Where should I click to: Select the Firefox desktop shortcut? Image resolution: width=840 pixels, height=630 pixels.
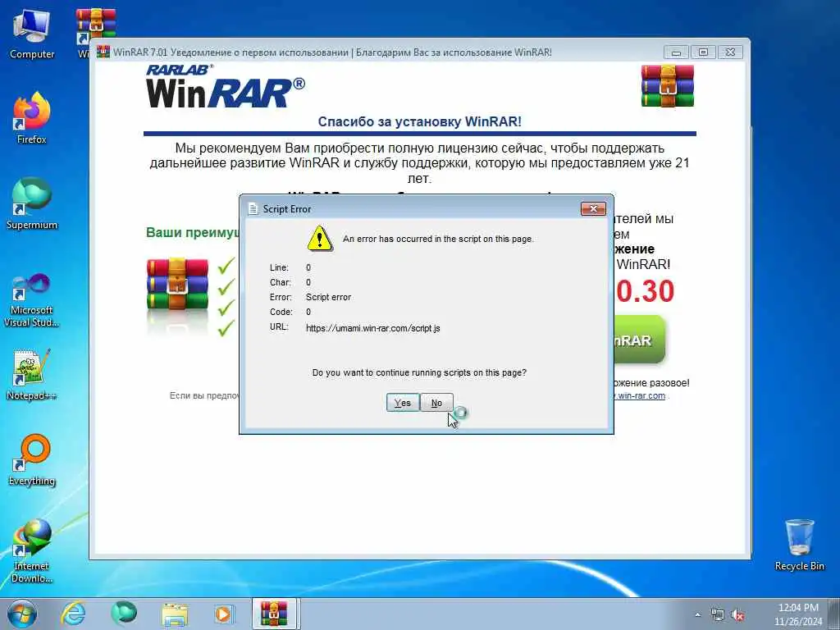pyautogui.click(x=32, y=118)
